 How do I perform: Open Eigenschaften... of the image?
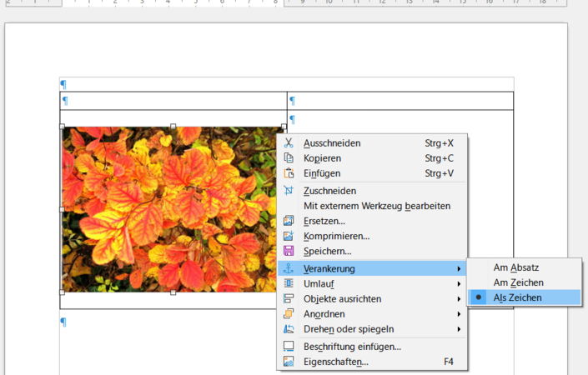(x=372, y=362)
